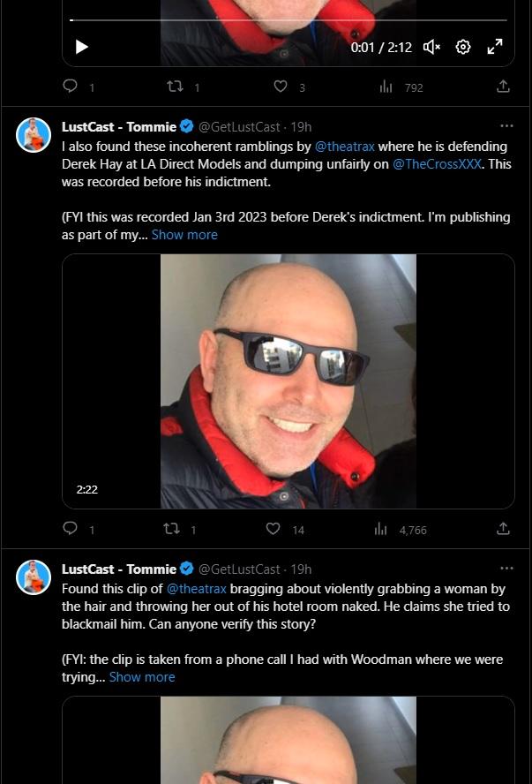The height and width of the screenshot is (784, 532).
Task: Share the top tweet with 792 views
Action: pyautogui.click(x=503, y=87)
